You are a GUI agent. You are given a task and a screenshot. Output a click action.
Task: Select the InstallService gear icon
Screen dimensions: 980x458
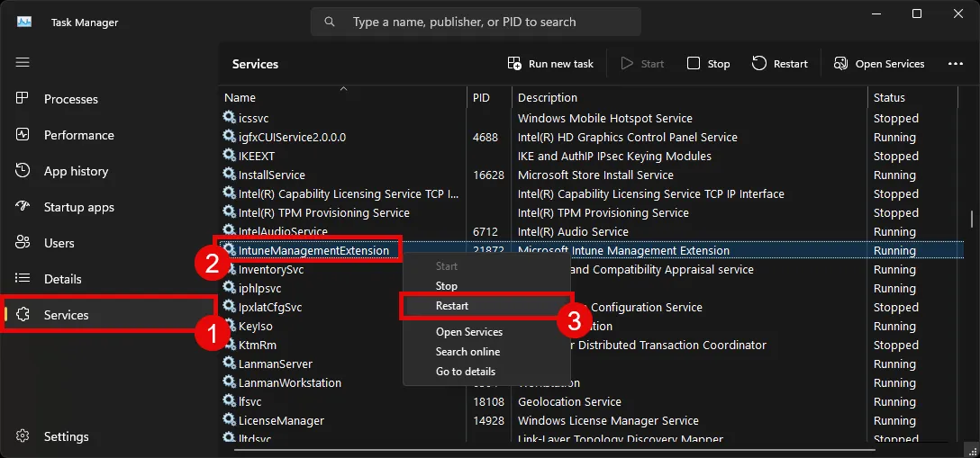click(x=230, y=174)
